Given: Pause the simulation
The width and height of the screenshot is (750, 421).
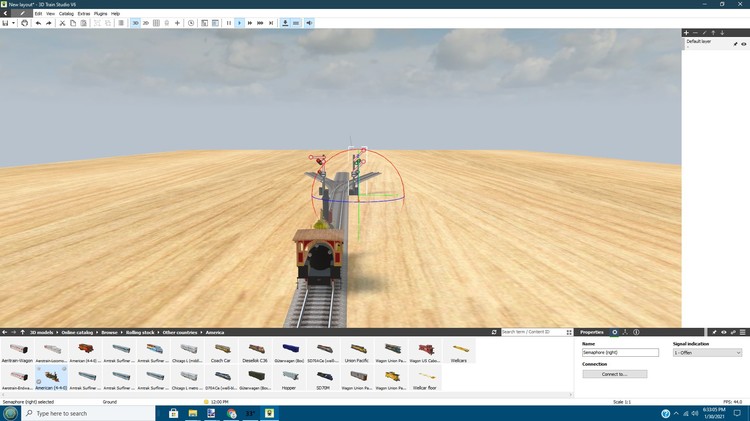Looking at the screenshot, I should coord(229,23).
